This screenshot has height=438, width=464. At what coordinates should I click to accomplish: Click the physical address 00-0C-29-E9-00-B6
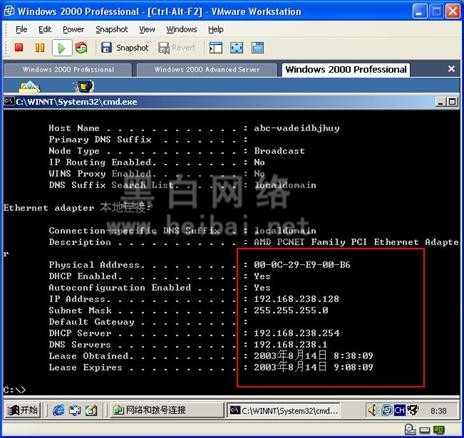pos(302,265)
